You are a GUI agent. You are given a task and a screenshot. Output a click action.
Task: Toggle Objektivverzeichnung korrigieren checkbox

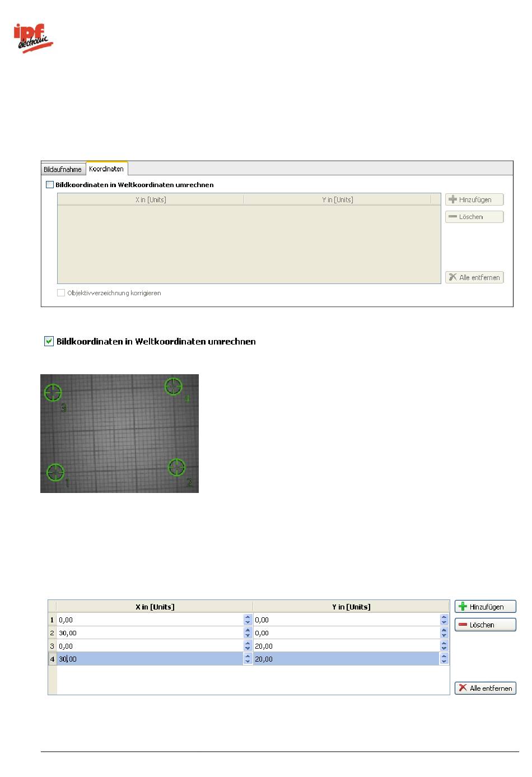tap(61, 293)
